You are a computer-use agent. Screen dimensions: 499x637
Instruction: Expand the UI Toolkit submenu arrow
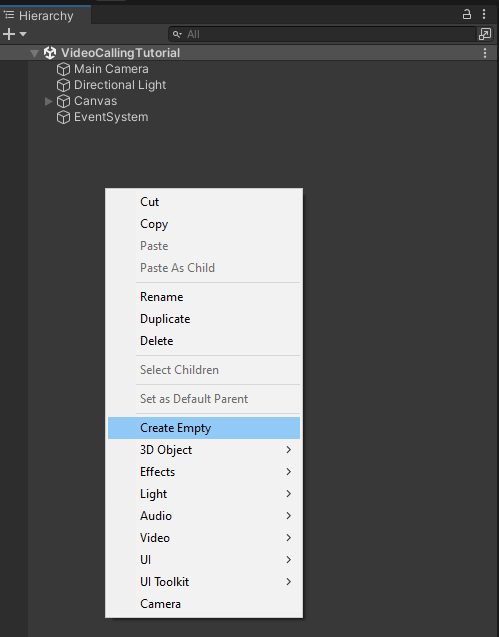click(x=289, y=581)
